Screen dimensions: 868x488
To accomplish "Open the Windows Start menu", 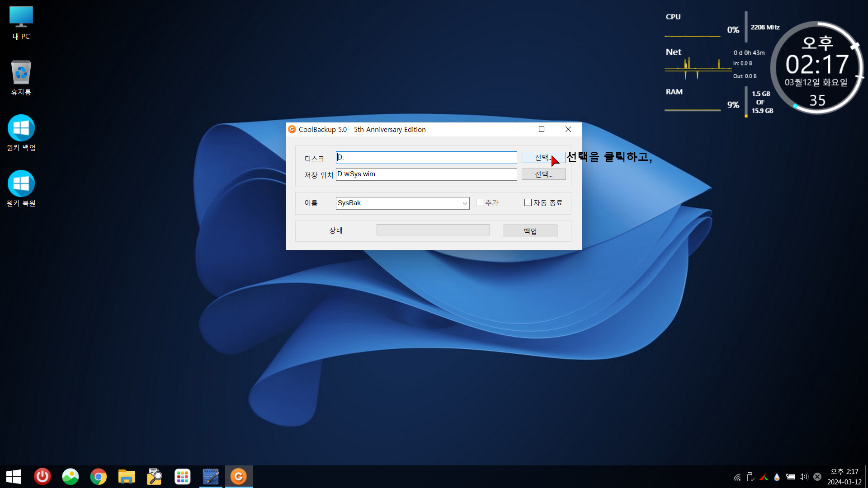I will pos(14,477).
